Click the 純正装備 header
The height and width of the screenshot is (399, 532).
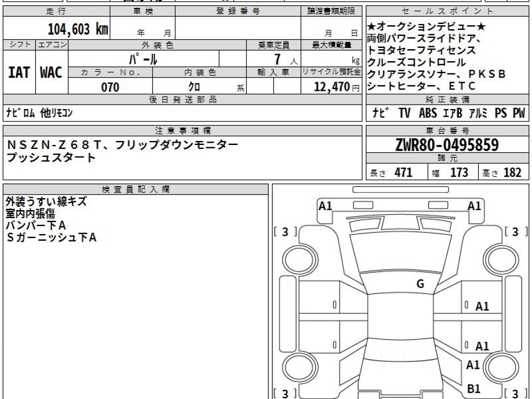(448, 100)
